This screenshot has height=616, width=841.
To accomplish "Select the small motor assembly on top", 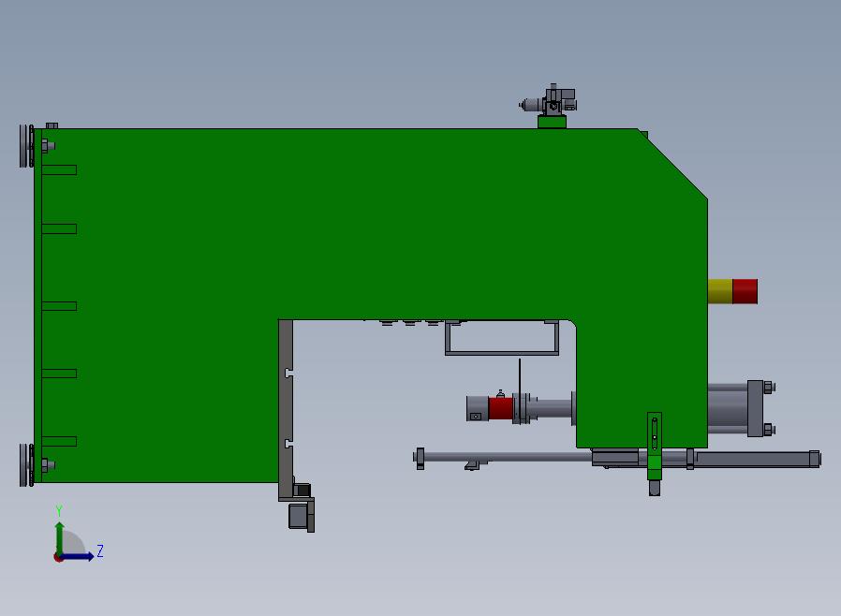I will point(553,101).
